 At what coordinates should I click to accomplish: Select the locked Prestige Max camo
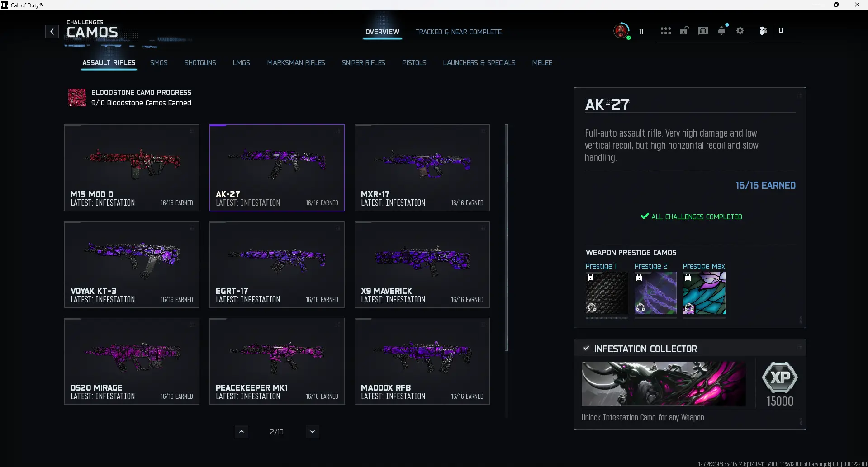(704, 293)
